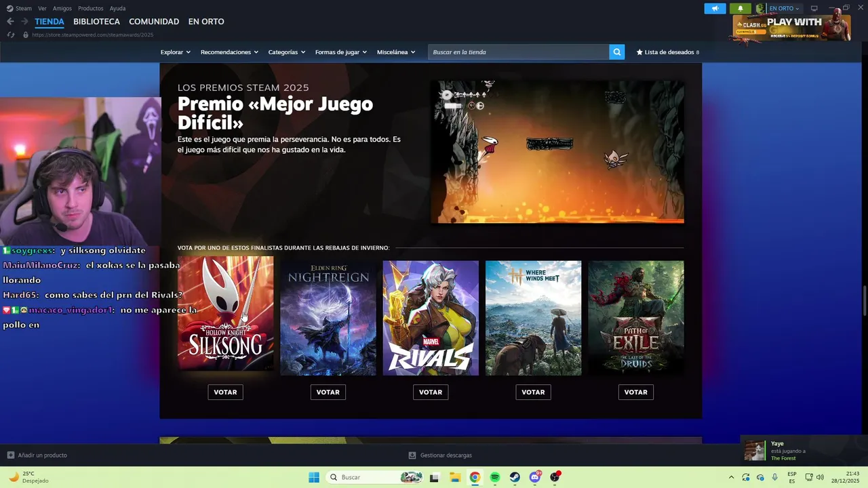Open the volume speaker tray icon
This screenshot has width=868, height=488.
coord(820,477)
